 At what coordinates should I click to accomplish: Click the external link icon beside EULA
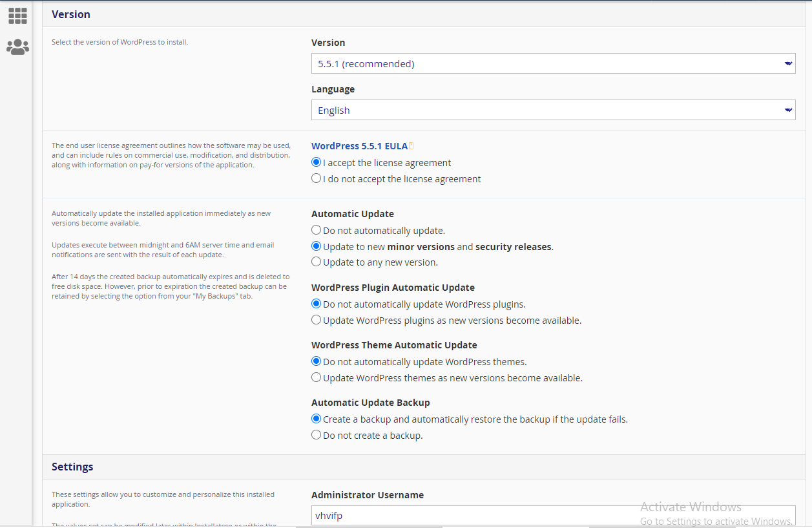coord(411,146)
